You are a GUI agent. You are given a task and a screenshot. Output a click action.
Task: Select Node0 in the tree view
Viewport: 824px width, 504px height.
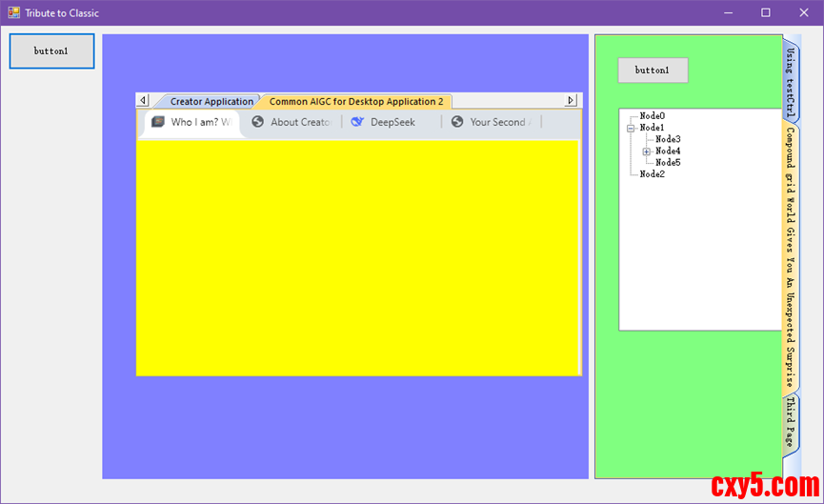tap(653, 116)
